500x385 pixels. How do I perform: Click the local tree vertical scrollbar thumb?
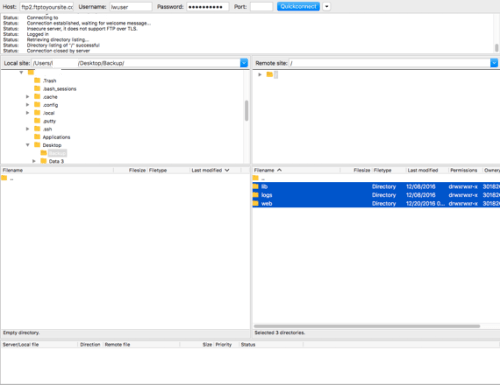tap(246, 110)
